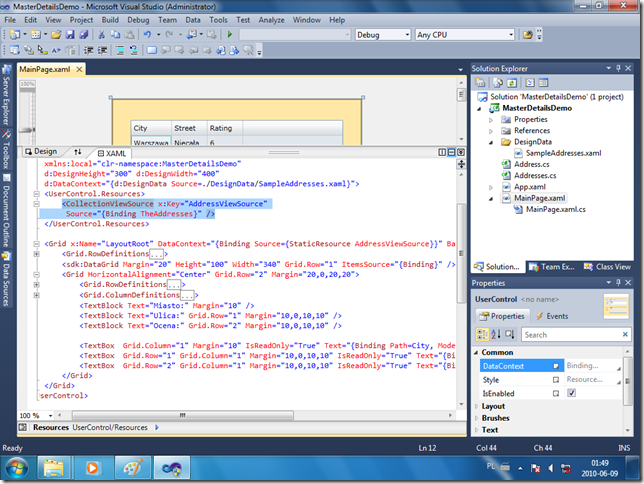Screen dimensions: 644x484
Task: Expand the Grid.ColumnDefinitions collapsed region
Action: [x=36, y=295]
